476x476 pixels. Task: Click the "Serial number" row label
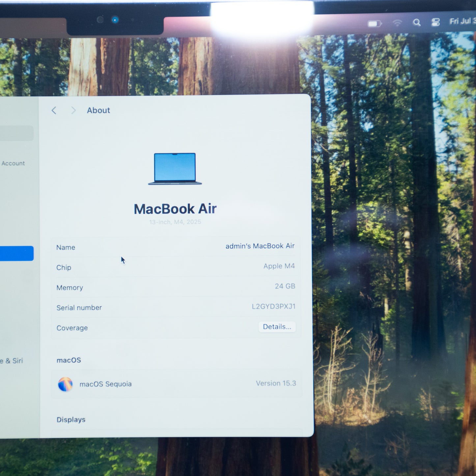tap(79, 308)
